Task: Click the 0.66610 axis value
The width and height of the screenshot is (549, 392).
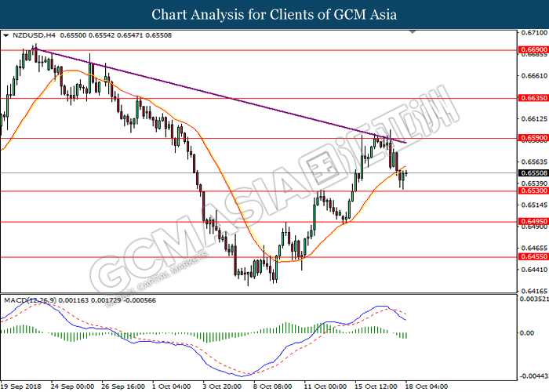Action: click(x=534, y=75)
